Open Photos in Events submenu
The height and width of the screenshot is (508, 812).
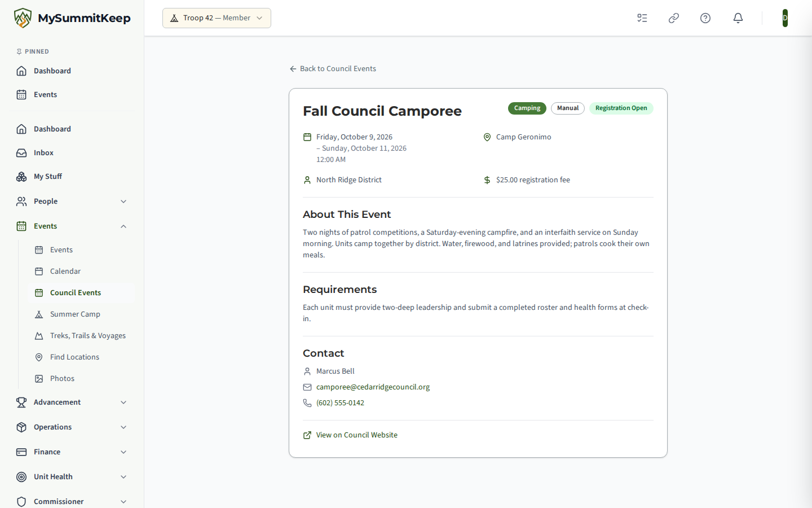pos(81,379)
